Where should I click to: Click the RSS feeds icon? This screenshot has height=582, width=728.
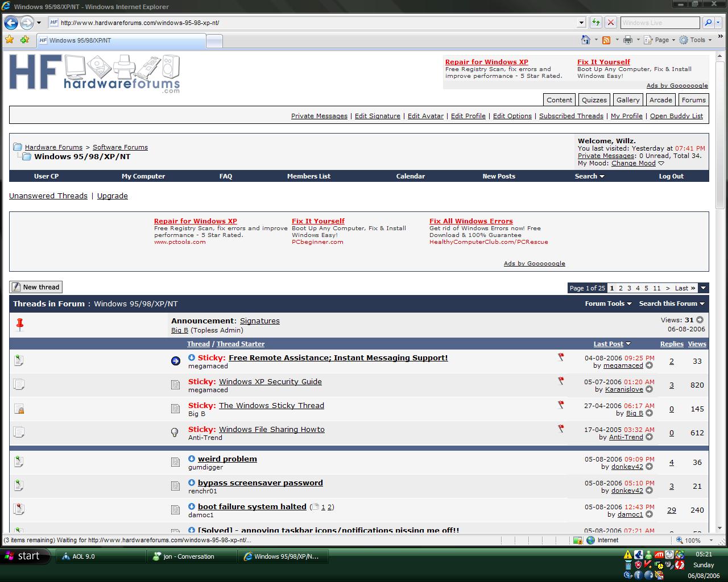tap(606, 40)
